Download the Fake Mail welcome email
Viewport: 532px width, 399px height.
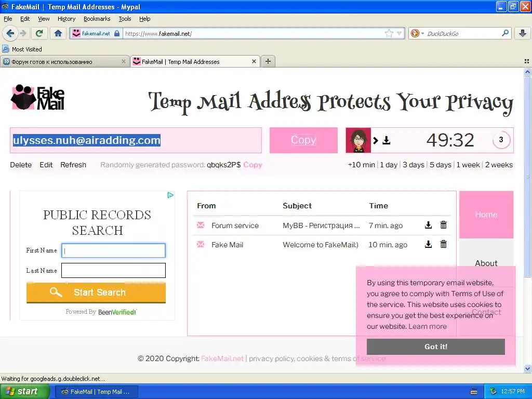(428, 244)
